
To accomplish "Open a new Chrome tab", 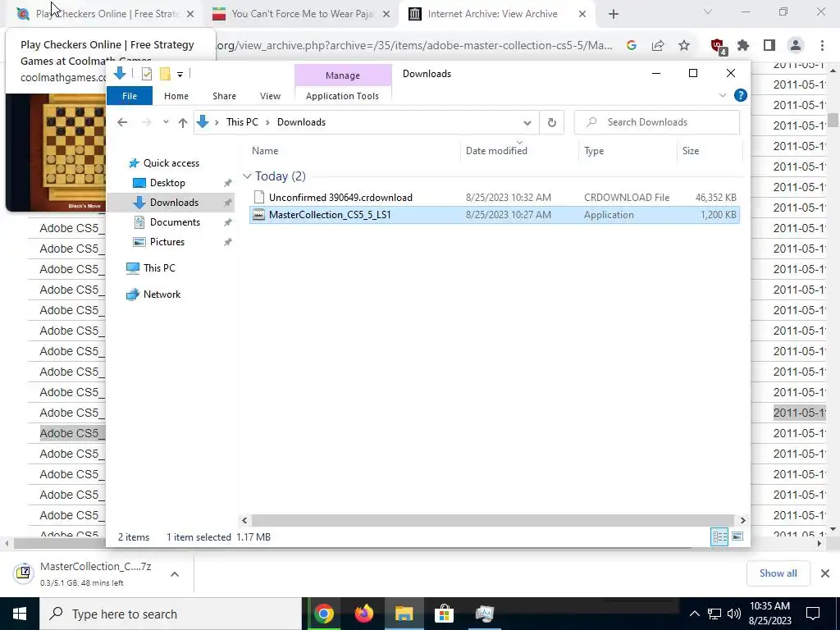I will point(614,15).
